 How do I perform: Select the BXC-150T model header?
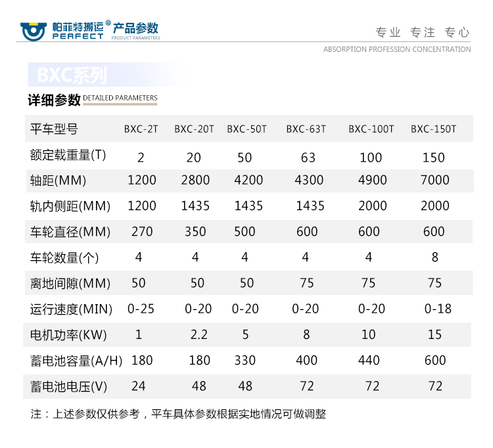coord(433,129)
